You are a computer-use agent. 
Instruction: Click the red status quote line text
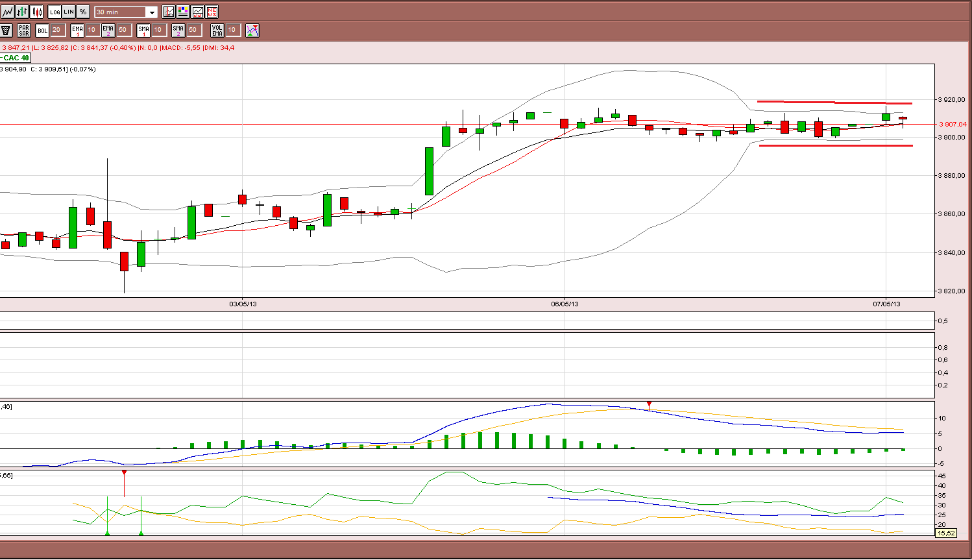point(117,47)
